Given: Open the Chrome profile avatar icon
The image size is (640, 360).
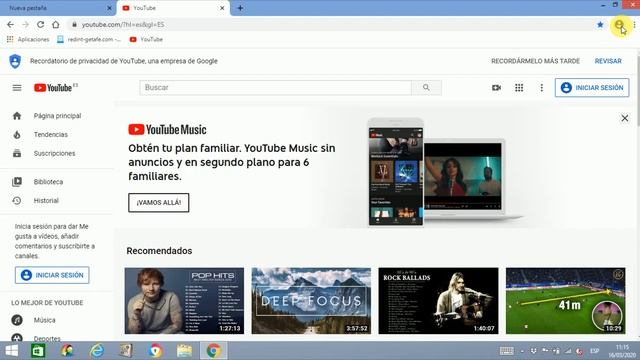Looking at the screenshot, I should [x=619, y=24].
